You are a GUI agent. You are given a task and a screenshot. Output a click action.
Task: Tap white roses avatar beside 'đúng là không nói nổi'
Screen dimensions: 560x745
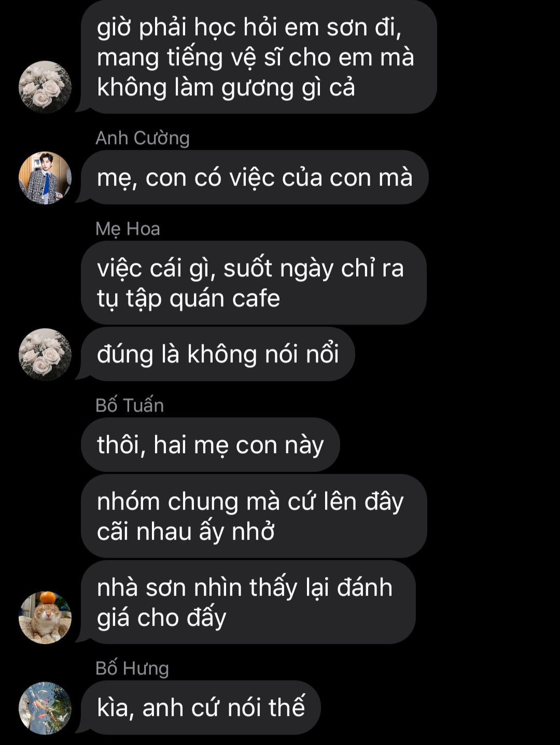(x=45, y=355)
